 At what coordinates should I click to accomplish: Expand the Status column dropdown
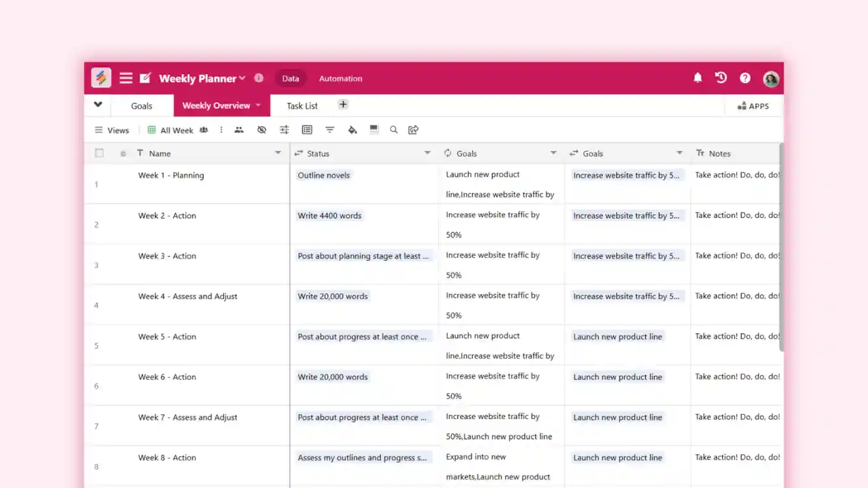(428, 153)
